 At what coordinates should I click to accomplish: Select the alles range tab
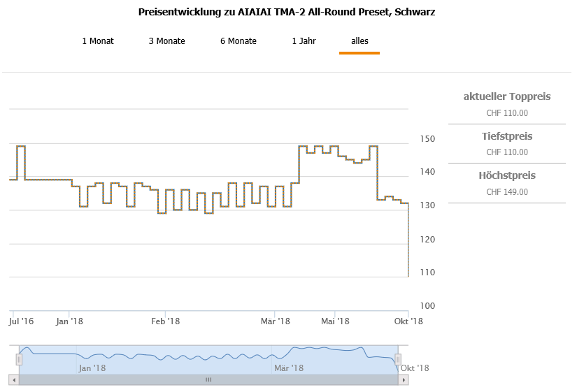(x=359, y=41)
